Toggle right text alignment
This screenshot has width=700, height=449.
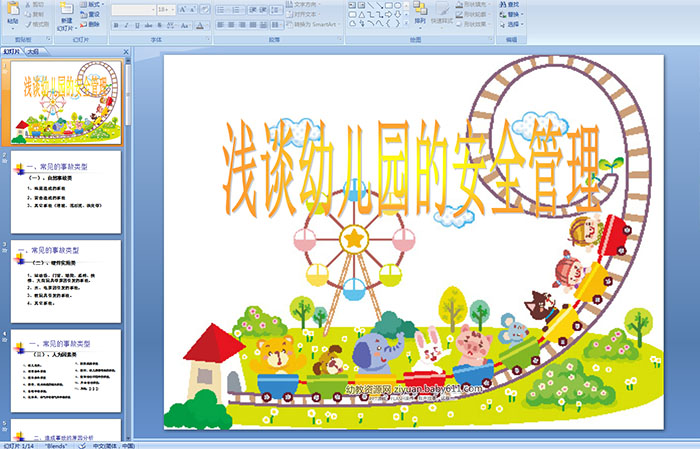(x=242, y=25)
